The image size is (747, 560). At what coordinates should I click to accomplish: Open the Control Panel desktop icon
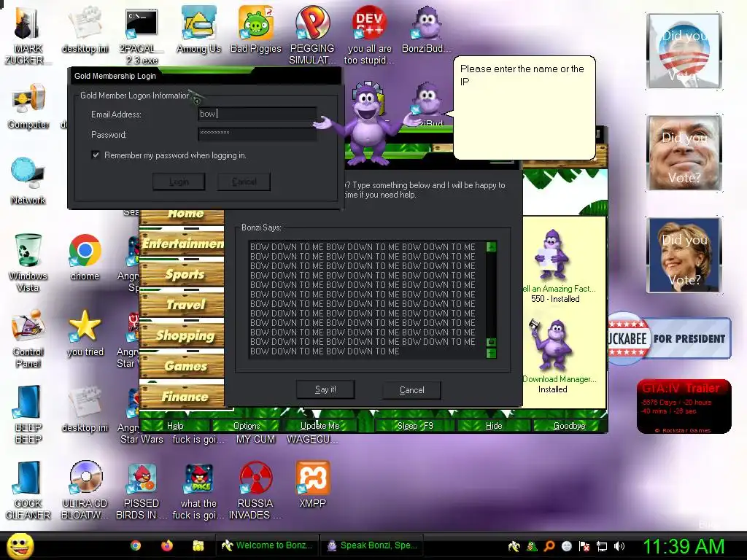[28, 338]
